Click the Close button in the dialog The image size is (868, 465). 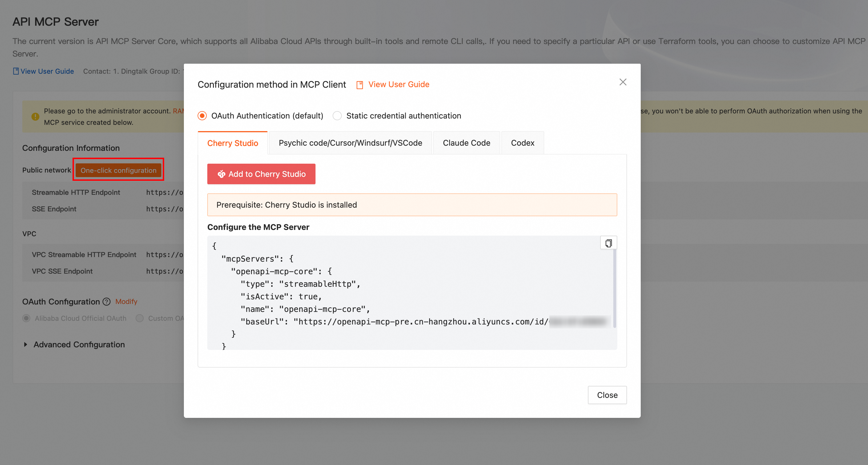point(607,395)
